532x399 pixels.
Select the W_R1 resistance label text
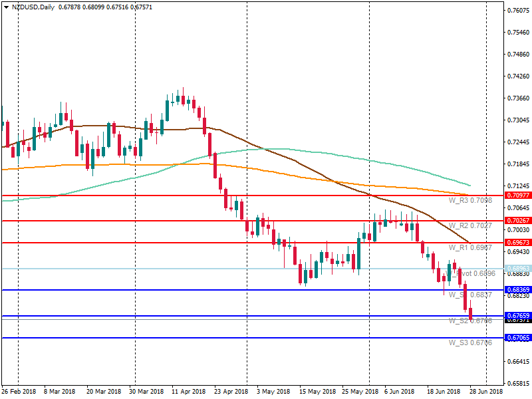coord(470,247)
